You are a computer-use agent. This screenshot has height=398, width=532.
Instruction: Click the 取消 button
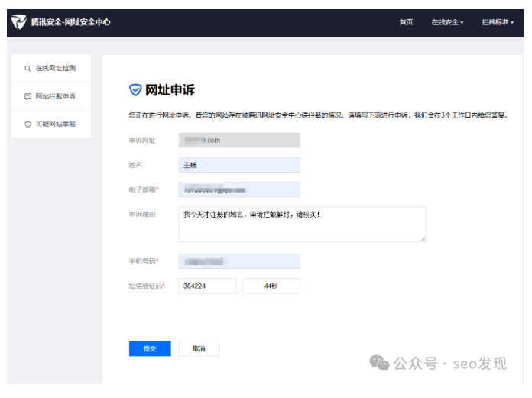pyautogui.click(x=199, y=348)
